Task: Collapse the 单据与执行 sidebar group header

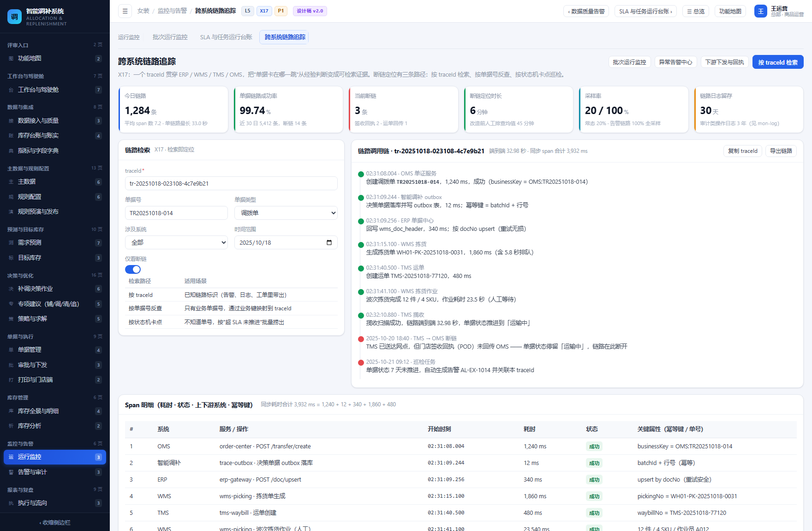Action: [x=55, y=337]
